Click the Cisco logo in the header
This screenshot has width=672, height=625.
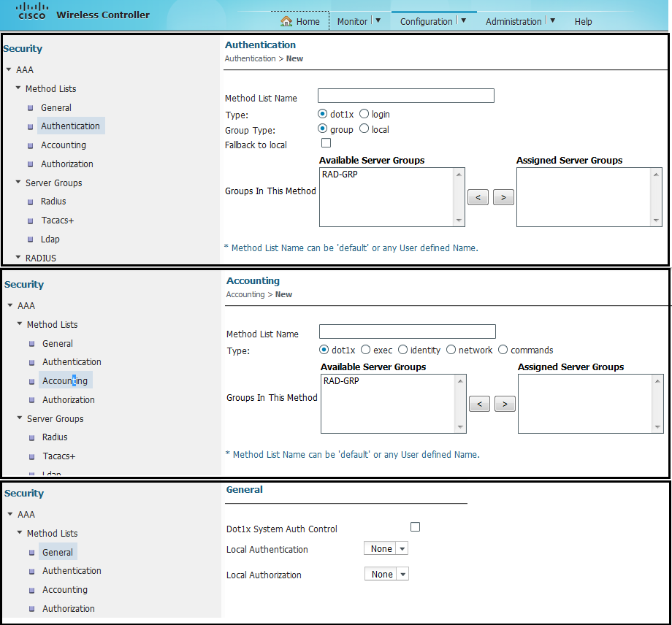coord(31,11)
